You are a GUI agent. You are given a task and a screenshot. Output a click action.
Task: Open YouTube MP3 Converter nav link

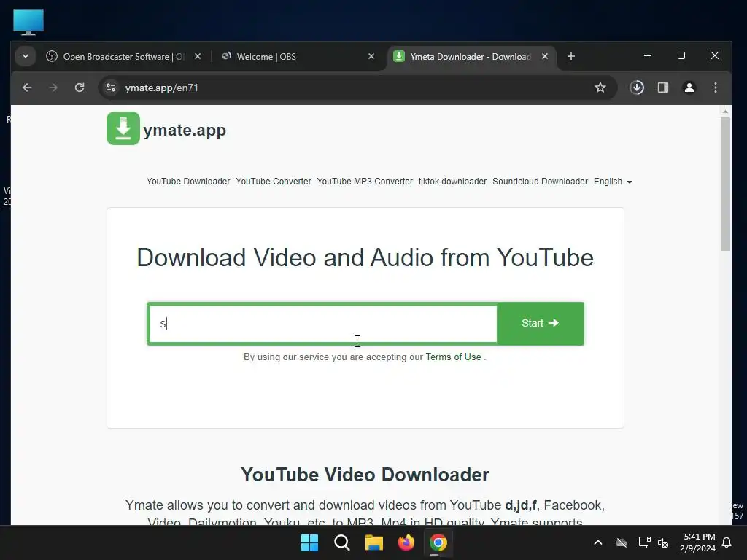point(365,182)
